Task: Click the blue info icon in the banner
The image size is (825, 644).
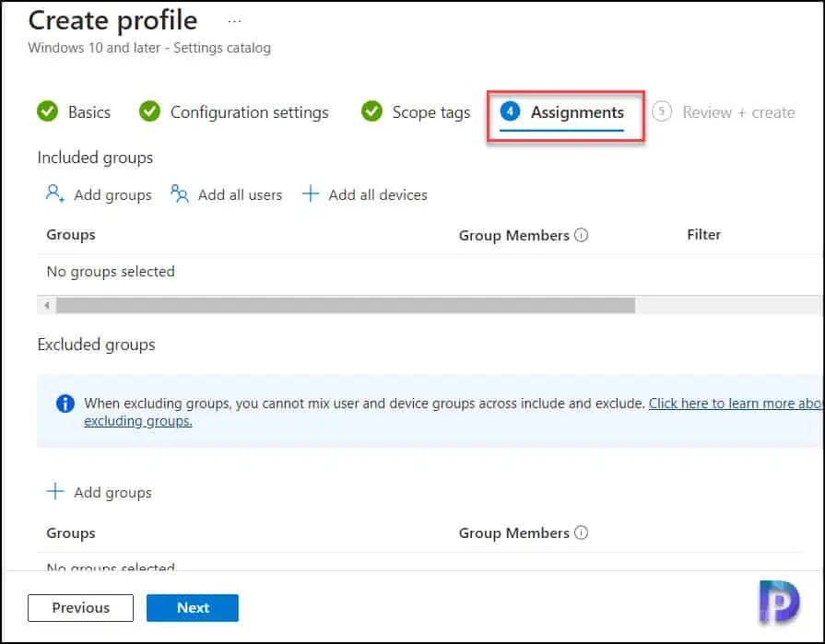Action: pyautogui.click(x=65, y=404)
